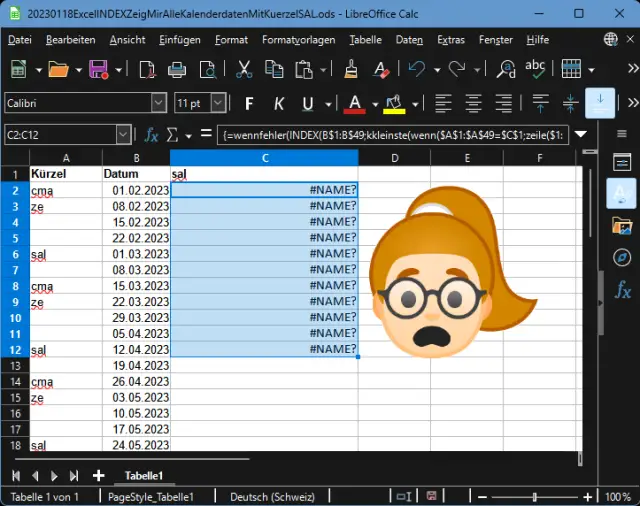Toggle bold formatting (F button)
Image resolution: width=640 pixels, height=506 pixels.
pos(249,103)
